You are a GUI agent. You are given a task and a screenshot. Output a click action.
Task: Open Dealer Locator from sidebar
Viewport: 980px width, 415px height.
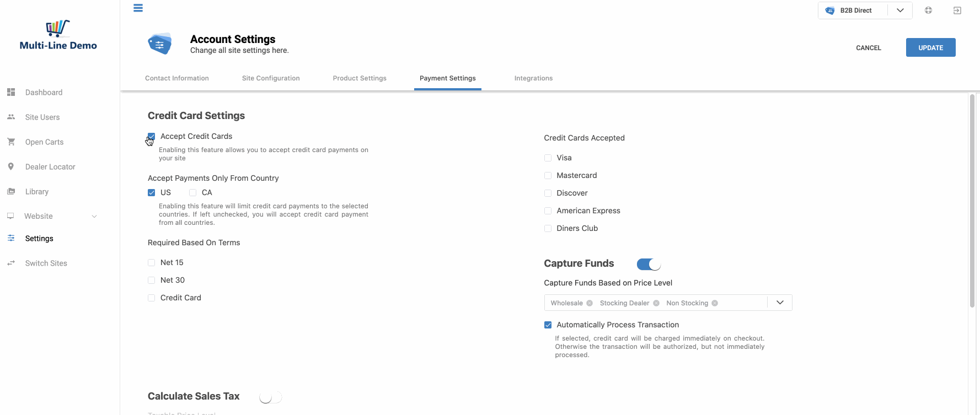point(50,166)
